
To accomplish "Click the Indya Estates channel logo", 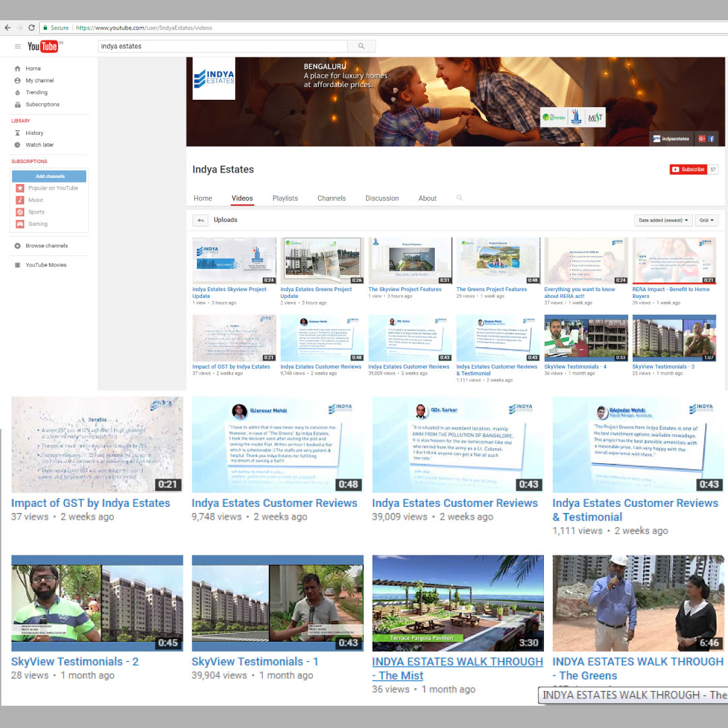I will pos(214,78).
